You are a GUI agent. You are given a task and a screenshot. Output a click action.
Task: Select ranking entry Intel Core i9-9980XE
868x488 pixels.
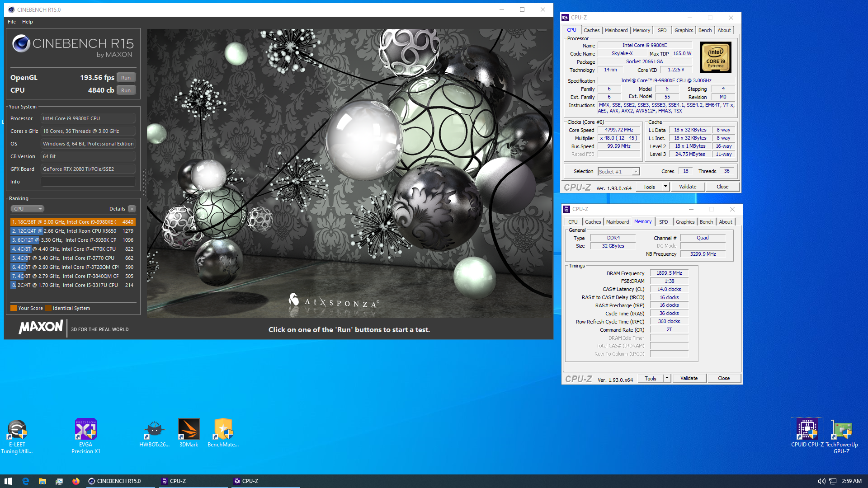pyautogui.click(x=73, y=222)
